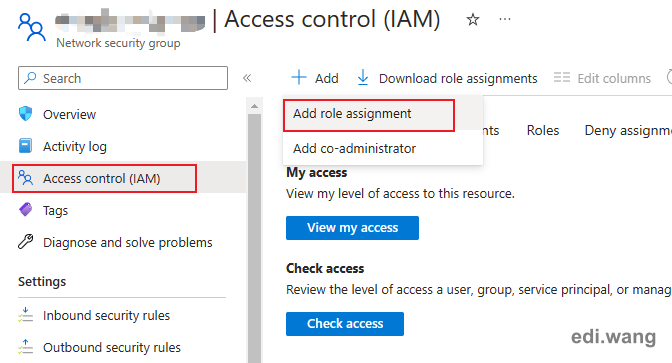
Task: Expand the Add dropdown in toolbar
Action: tap(315, 78)
